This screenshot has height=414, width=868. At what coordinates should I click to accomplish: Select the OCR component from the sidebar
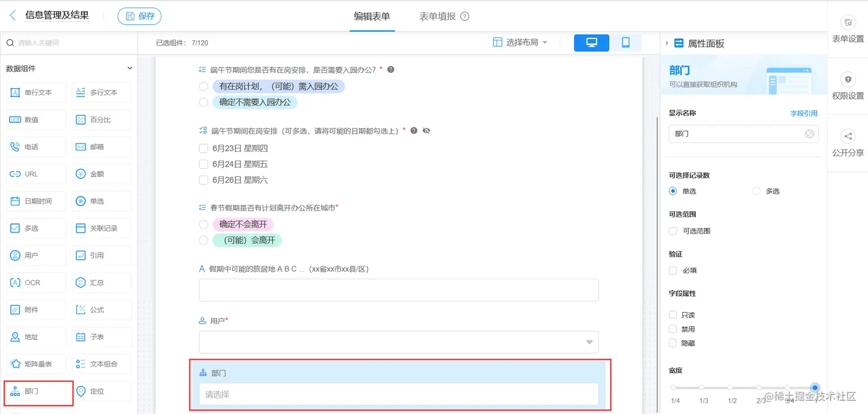click(x=36, y=282)
